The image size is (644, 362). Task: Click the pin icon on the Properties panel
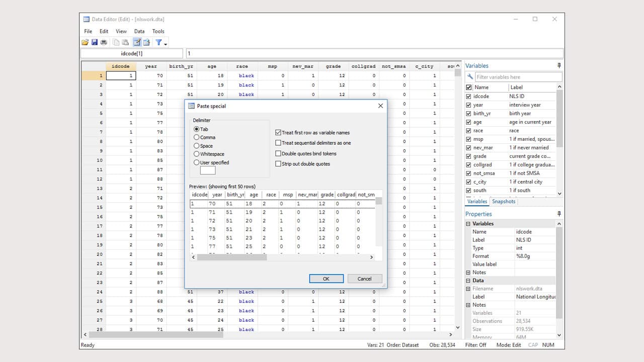tap(558, 214)
